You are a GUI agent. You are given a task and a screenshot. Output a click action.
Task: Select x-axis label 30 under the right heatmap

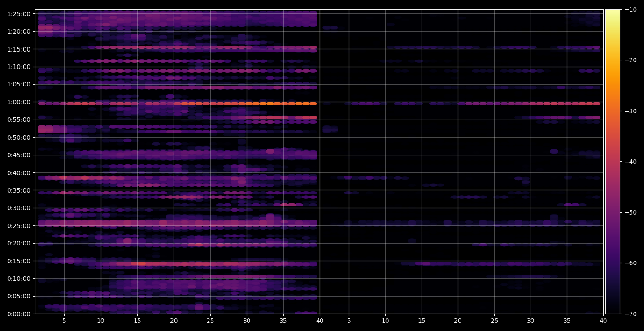pyautogui.click(x=531, y=321)
